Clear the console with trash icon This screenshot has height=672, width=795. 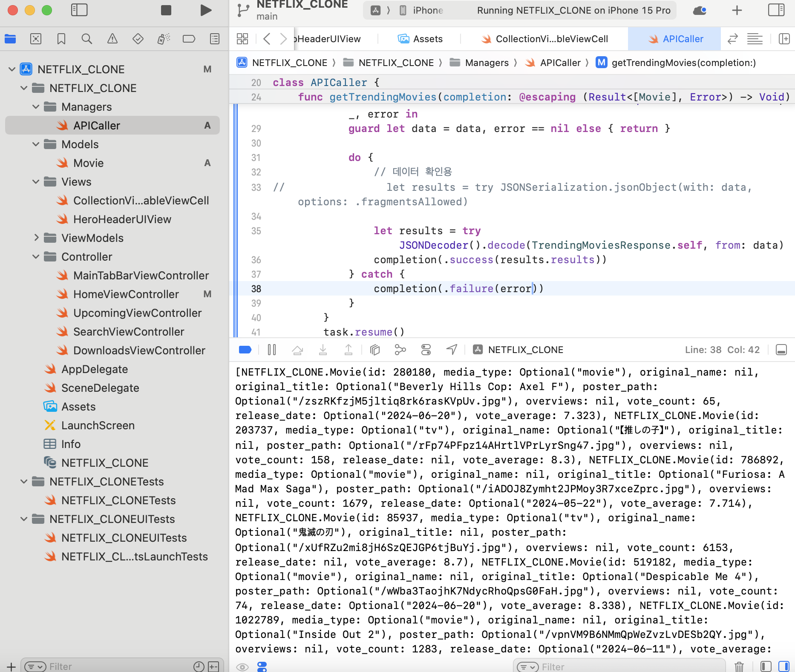click(739, 666)
